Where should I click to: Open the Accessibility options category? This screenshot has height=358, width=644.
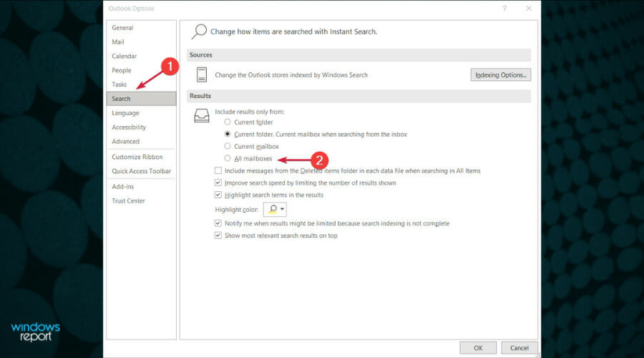(141, 127)
